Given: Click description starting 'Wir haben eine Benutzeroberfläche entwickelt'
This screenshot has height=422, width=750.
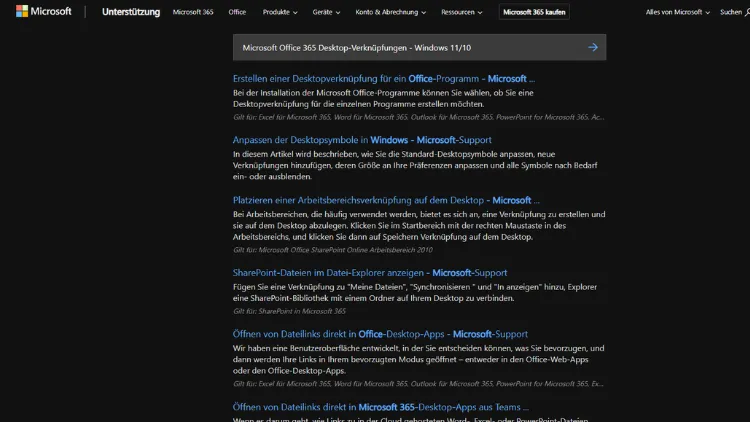Looking at the screenshot, I should (419, 359).
